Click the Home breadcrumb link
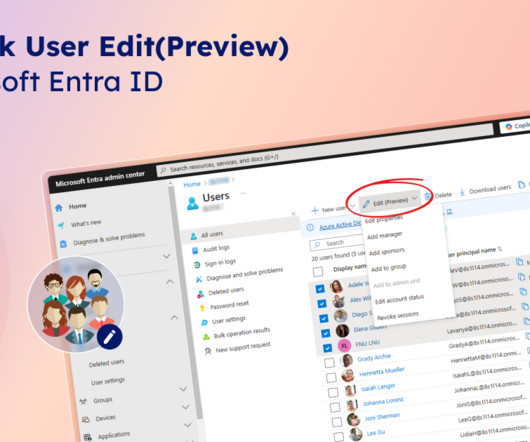Image resolution: width=530 pixels, height=442 pixels. point(192,185)
